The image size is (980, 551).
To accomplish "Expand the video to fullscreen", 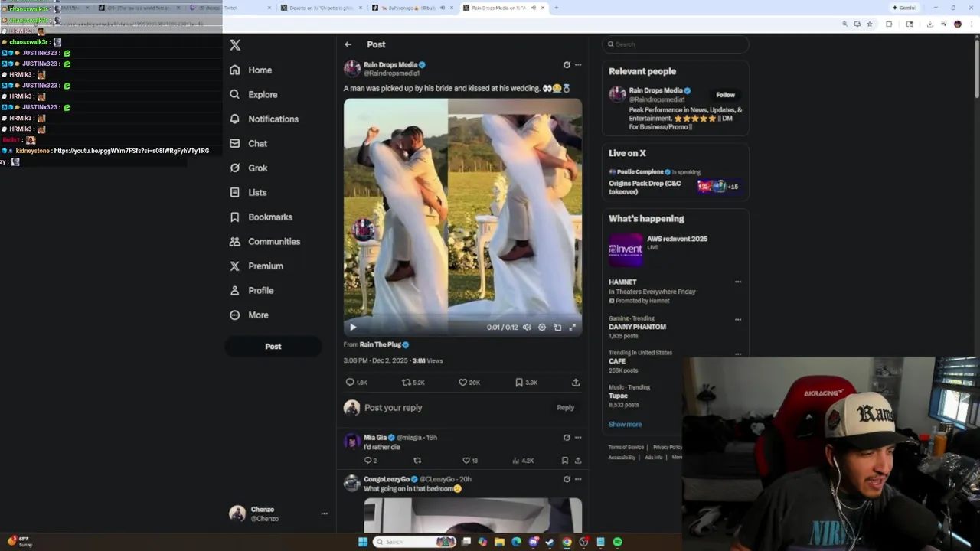I will point(572,327).
